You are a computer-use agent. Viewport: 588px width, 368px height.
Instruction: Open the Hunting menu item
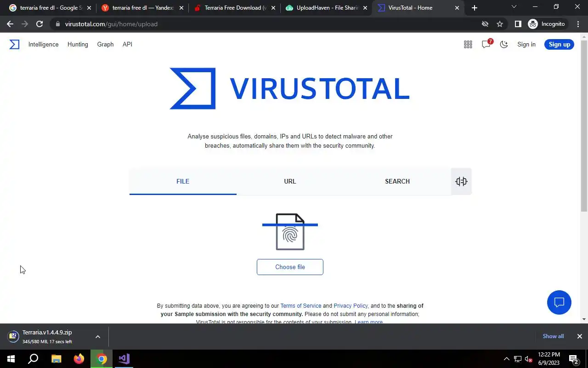click(x=78, y=44)
